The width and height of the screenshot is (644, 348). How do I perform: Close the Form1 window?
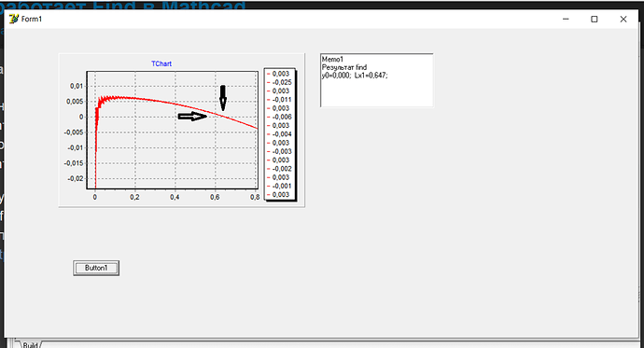point(623,19)
